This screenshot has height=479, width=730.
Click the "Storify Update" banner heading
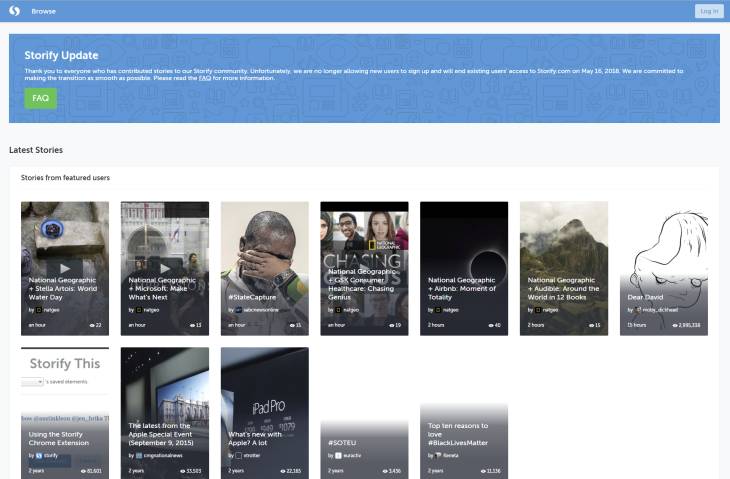[61, 55]
